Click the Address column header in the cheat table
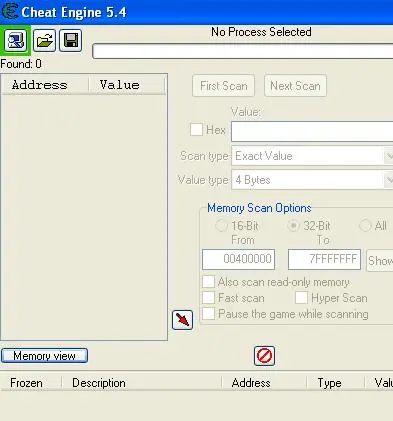393x421 pixels. [x=264, y=383]
